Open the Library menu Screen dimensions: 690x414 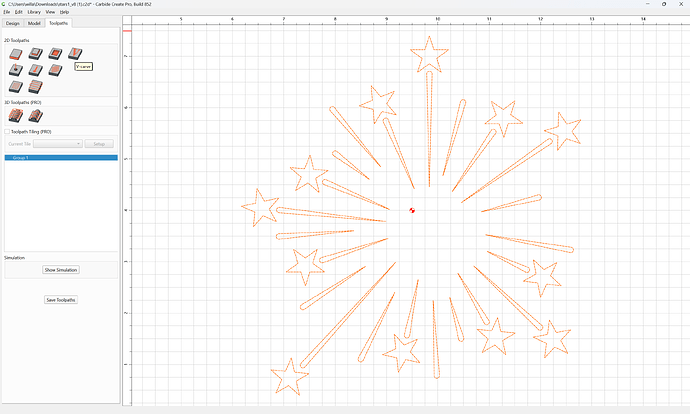coord(34,12)
